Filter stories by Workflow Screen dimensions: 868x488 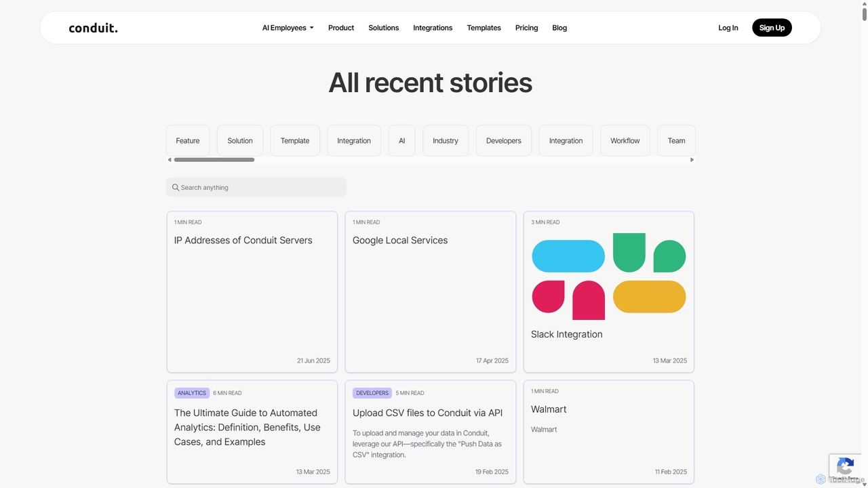pos(625,141)
